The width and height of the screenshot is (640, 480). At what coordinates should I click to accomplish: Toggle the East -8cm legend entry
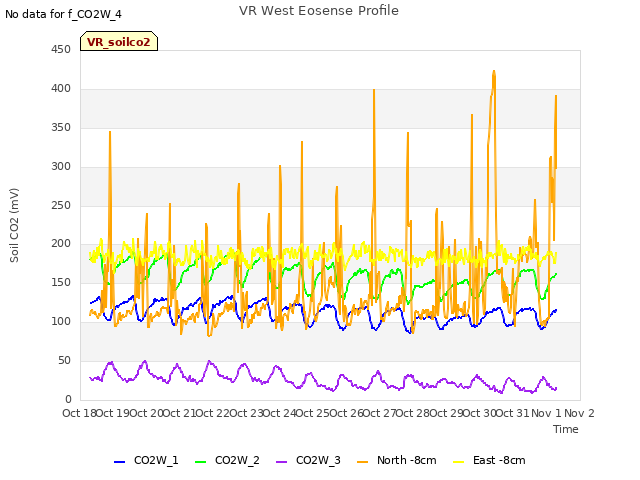point(489,460)
